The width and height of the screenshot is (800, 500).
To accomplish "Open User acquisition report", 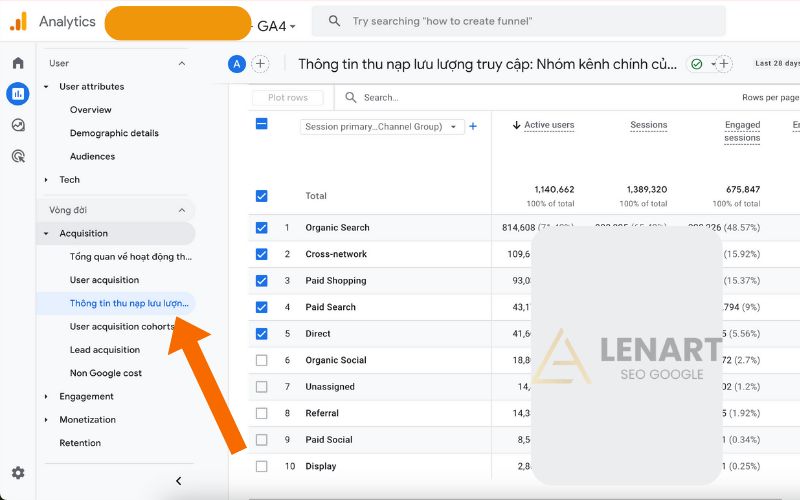I will (104, 280).
